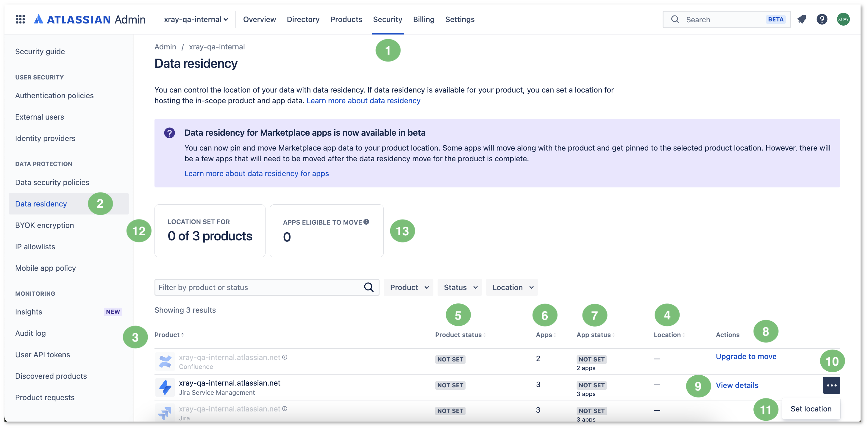Go to the Overview tab
Screen dimensions: 868x429
(260, 20)
